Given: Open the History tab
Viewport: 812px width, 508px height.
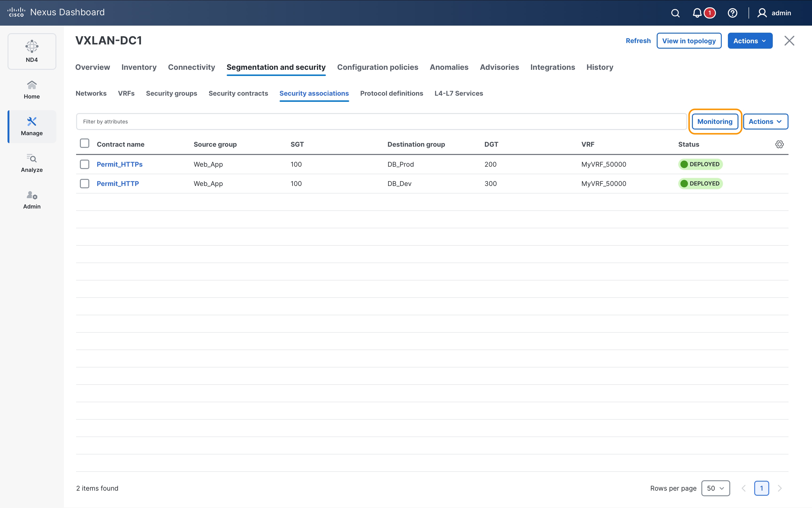Looking at the screenshot, I should [x=600, y=67].
